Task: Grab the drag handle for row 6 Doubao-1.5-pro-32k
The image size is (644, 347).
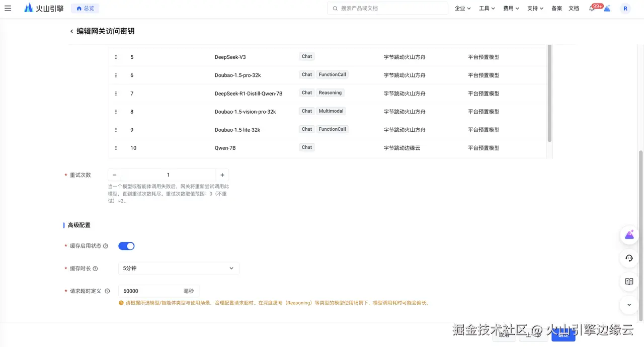Action: (116, 75)
